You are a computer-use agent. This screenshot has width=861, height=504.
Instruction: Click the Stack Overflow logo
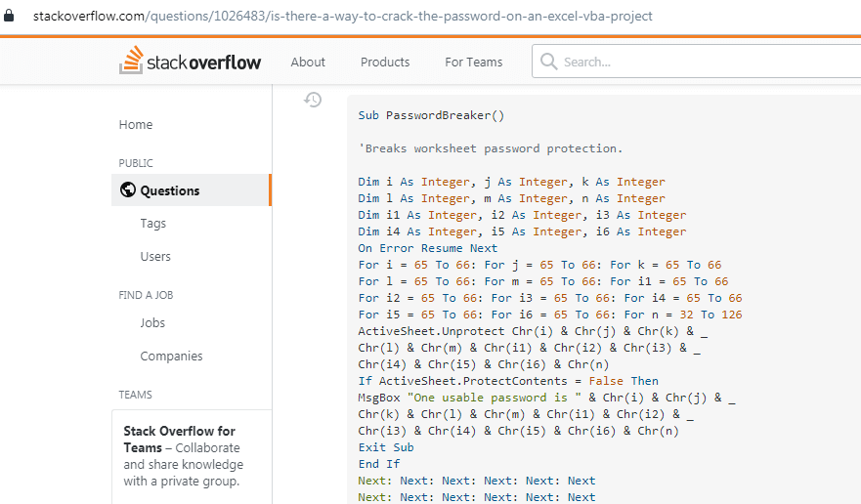[x=190, y=61]
